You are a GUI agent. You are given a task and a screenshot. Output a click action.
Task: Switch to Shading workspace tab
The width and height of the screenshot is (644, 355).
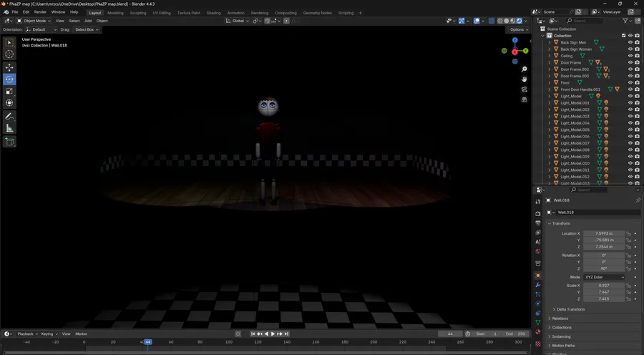(x=213, y=13)
